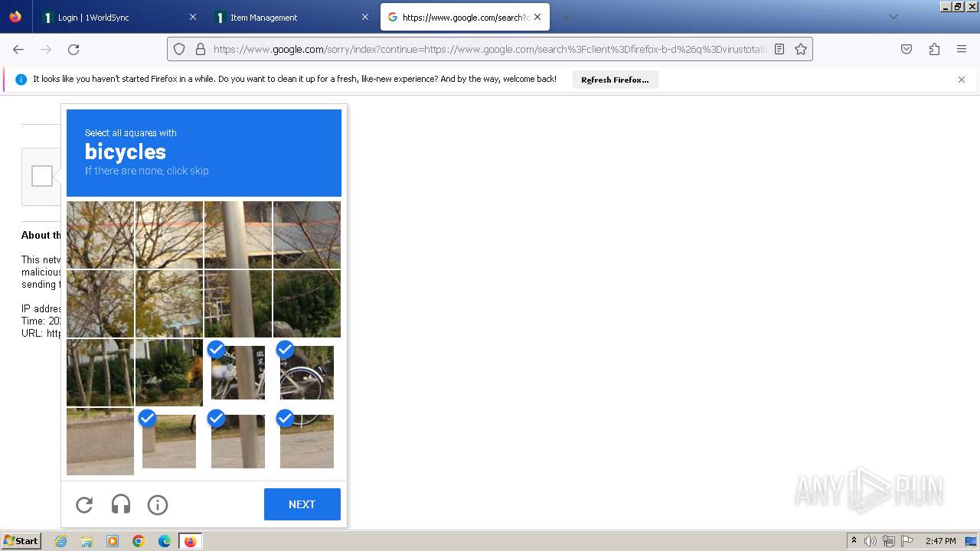Viewport: 980px width, 551px height.
Task: Close the Login | 1WorldSync tab
Action: click(x=193, y=17)
